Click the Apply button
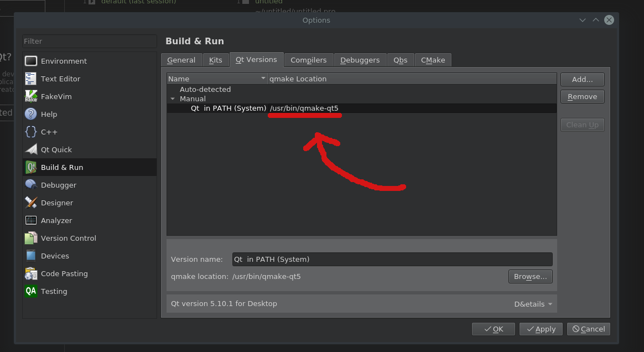The image size is (644, 352). pos(541,329)
